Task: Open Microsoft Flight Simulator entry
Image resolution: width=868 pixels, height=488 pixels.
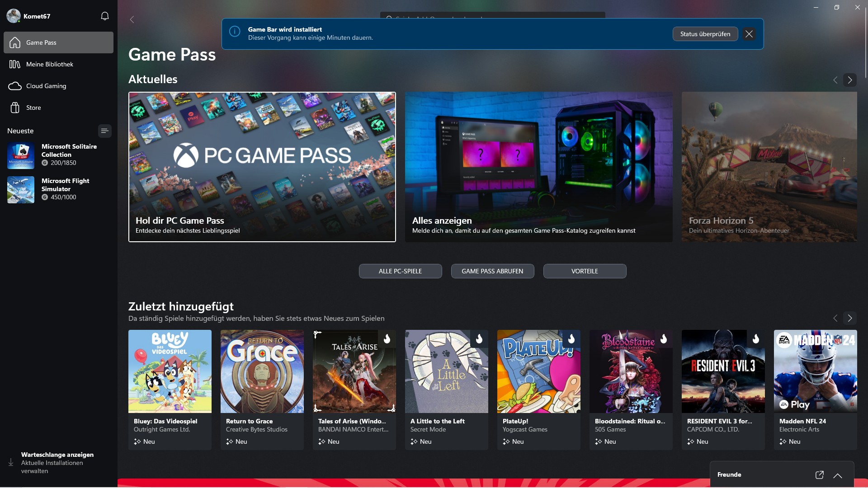Action: click(59, 189)
